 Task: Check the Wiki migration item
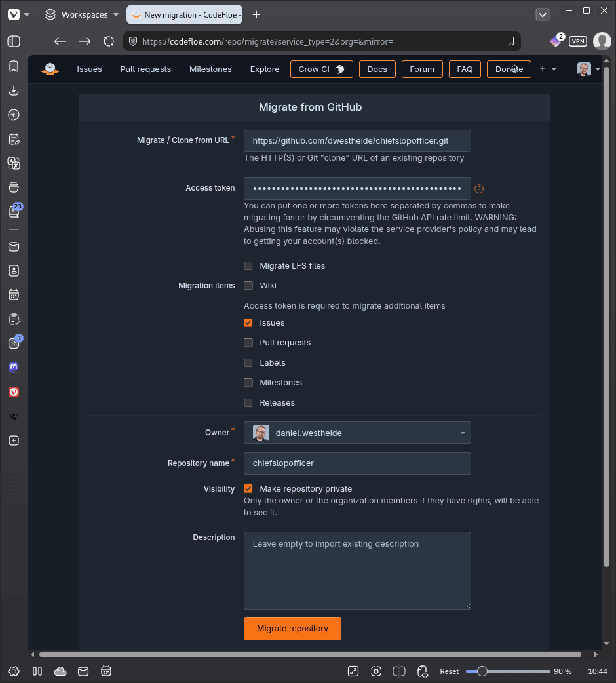point(248,286)
